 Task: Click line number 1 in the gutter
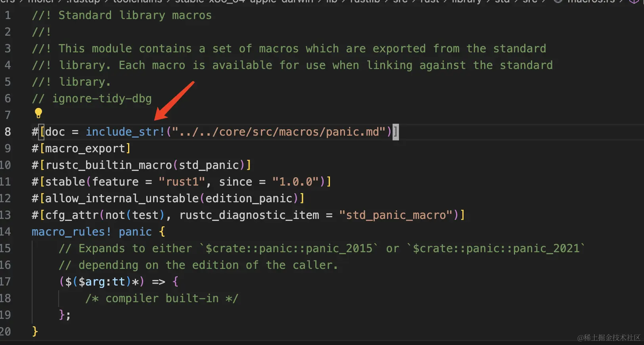click(x=8, y=15)
